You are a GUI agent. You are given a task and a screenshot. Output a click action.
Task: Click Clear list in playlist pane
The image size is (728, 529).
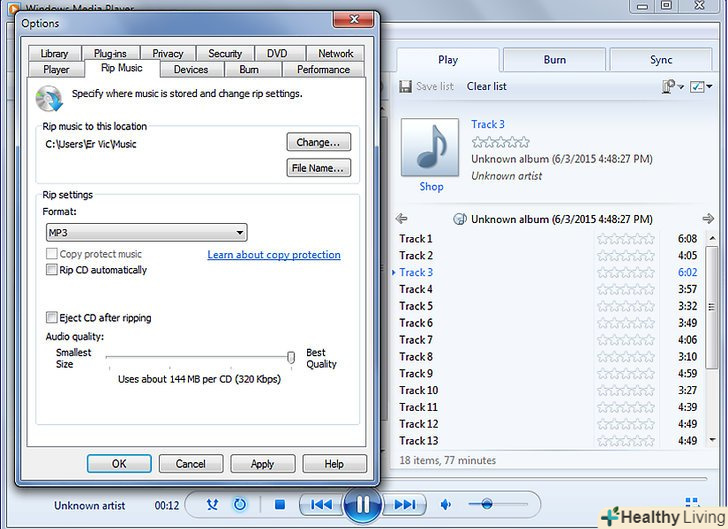[x=487, y=86]
